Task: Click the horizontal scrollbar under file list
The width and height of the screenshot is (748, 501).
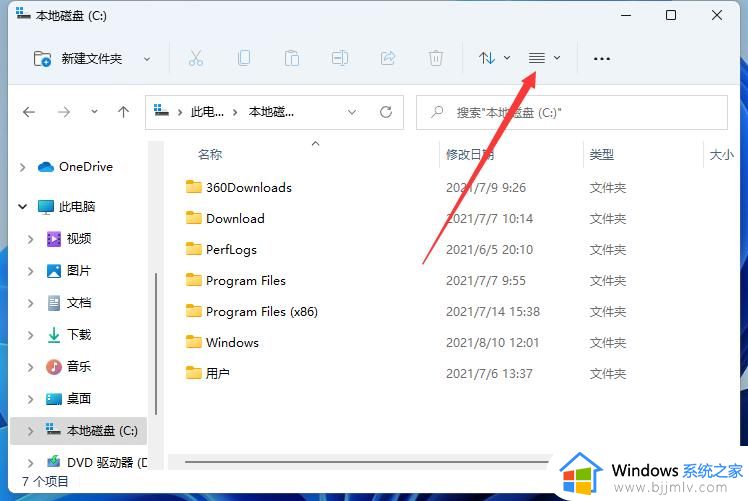Action: pyautogui.click(x=367, y=461)
